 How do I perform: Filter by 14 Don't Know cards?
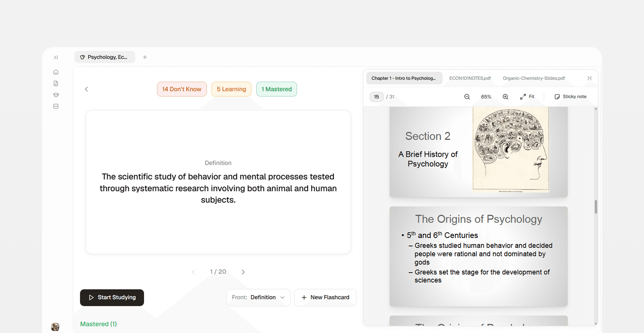tap(182, 89)
